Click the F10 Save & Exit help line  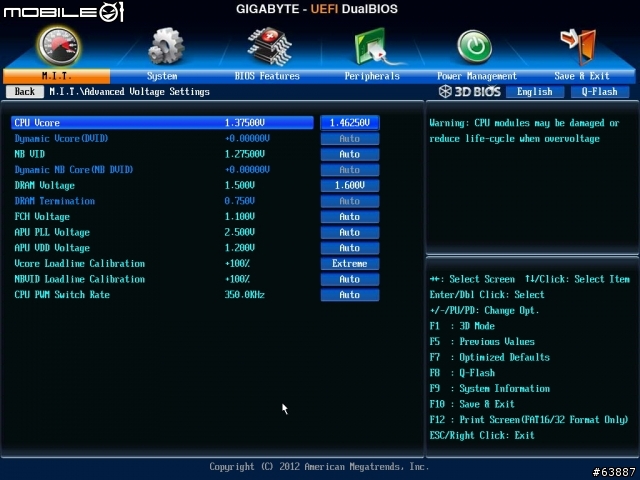click(x=472, y=404)
